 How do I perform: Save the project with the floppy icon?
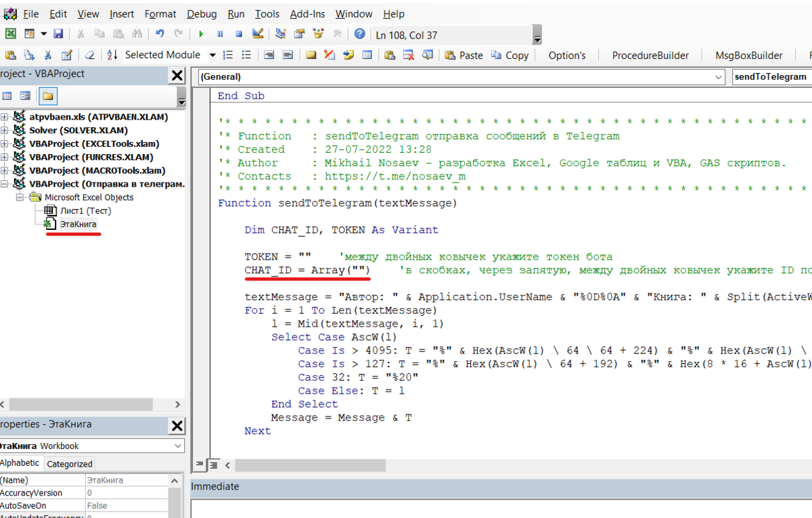58,34
